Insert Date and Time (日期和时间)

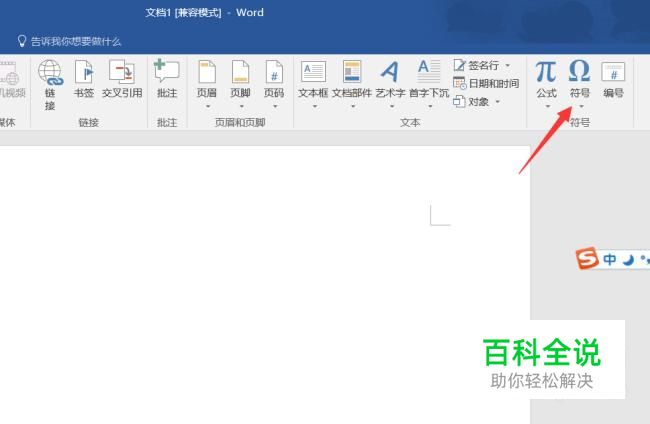(486, 83)
